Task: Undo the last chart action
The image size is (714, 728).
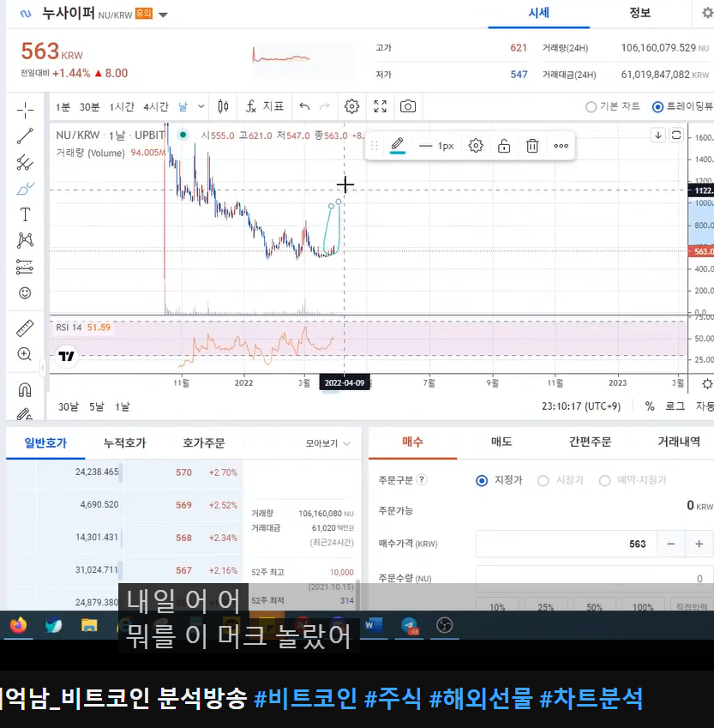Action: tap(304, 107)
